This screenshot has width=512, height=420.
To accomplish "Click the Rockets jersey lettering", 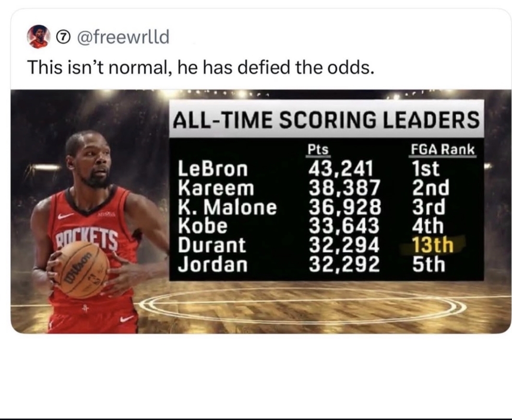I will click(x=86, y=238).
